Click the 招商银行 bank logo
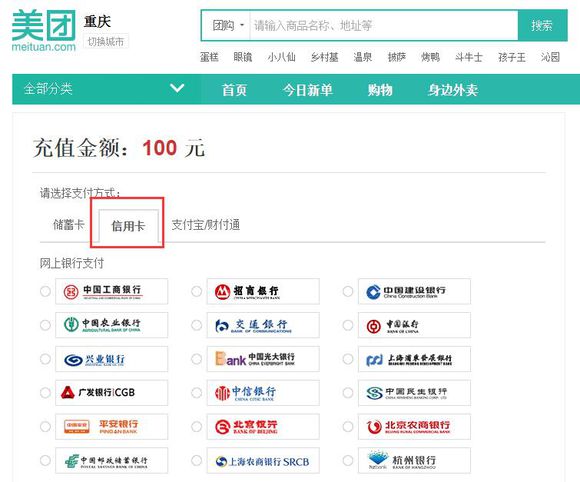The height and width of the screenshot is (482, 580). click(263, 291)
